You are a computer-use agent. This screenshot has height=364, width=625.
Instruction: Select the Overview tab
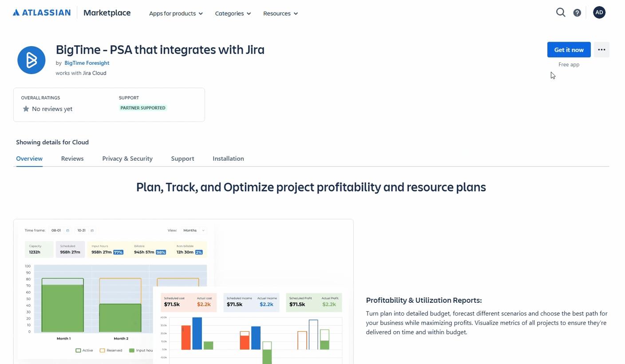(29, 158)
